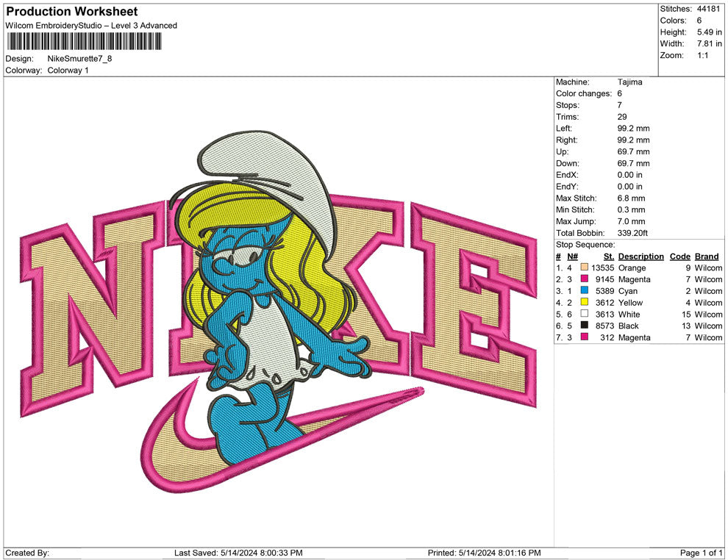
Task: Click the Colors value '6' in header
Action: click(699, 21)
